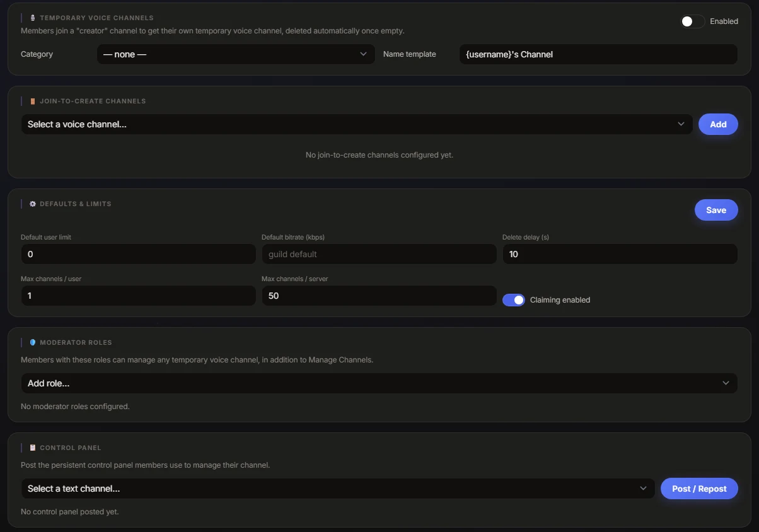
Task: Click the Enabled label text
Action: (724, 21)
